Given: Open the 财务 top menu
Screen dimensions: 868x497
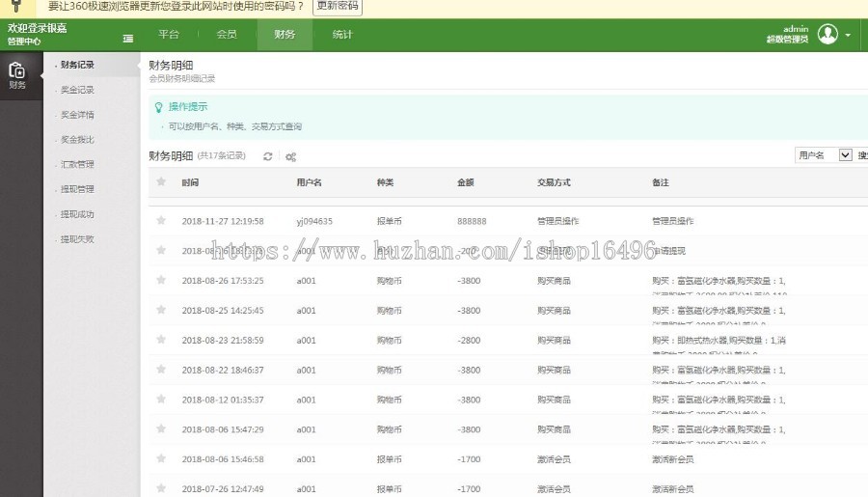Looking at the screenshot, I should (x=285, y=35).
